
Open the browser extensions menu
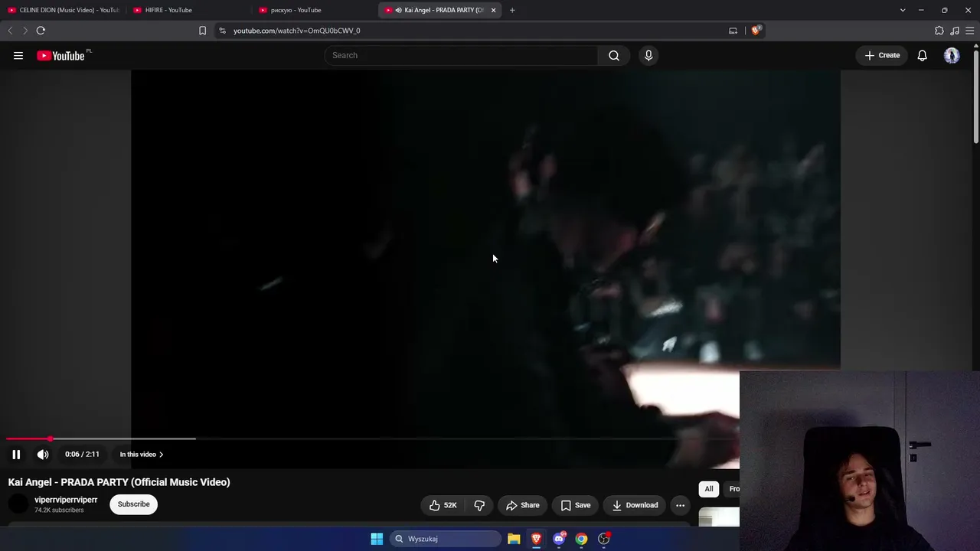[939, 31]
